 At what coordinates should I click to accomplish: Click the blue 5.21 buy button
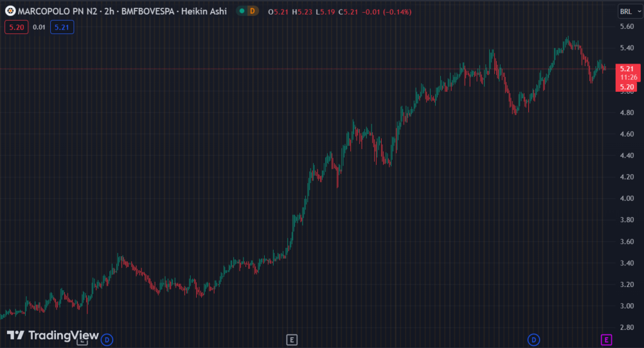[x=62, y=27]
